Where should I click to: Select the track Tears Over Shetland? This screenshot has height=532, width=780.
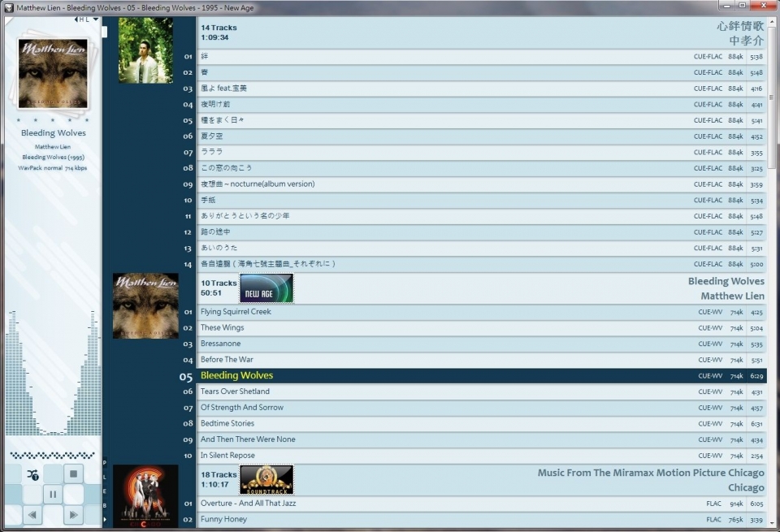[x=236, y=391]
